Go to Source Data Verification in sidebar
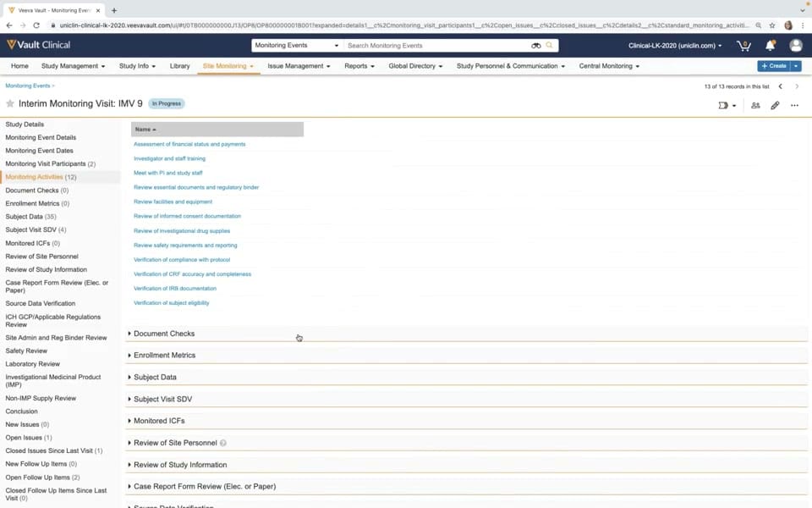The height and width of the screenshot is (508, 812). 40,304
